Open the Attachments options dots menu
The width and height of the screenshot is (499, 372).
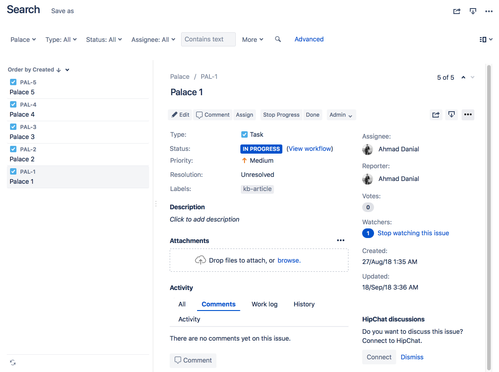(340, 240)
